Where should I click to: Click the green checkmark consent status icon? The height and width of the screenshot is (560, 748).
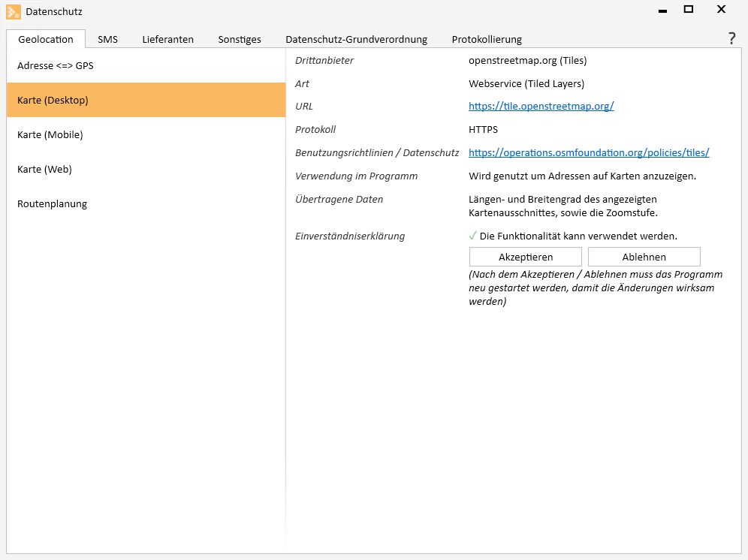click(x=473, y=236)
